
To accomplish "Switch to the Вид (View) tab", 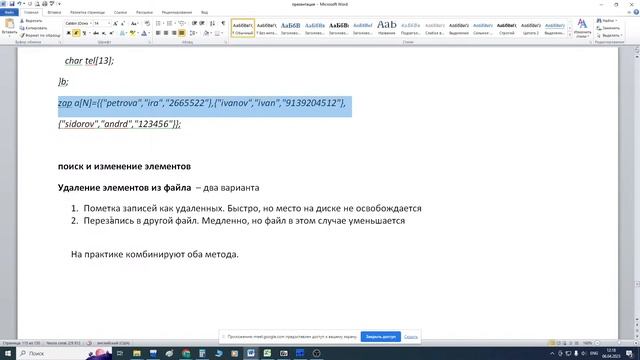I will pyautogui.click(x=204, y=12).
